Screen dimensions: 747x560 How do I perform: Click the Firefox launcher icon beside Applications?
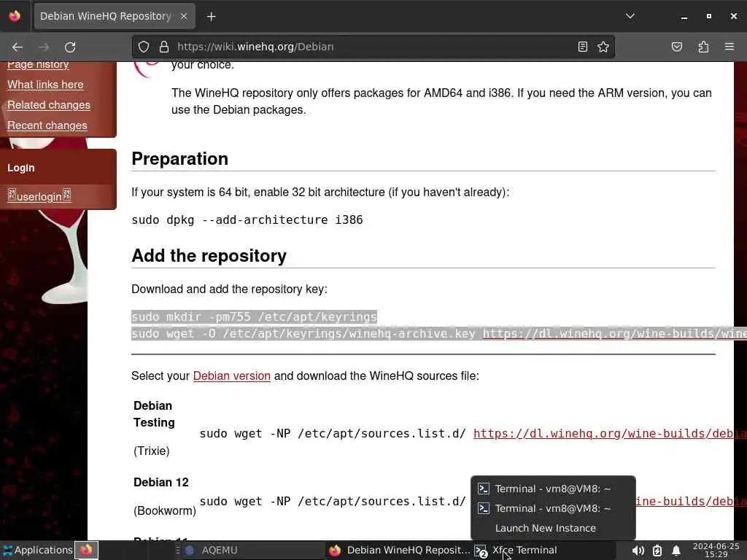point(86,550)
